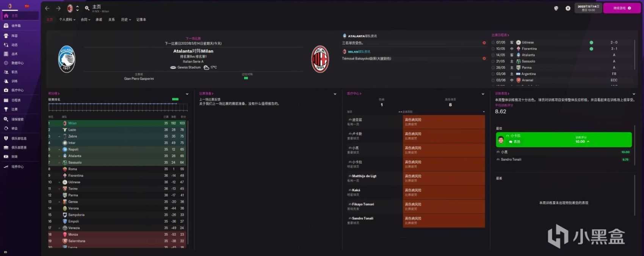Select the 03/06 Argentina fixture circle
Image resolution: width=644 pixels, height=256 pixels.
[x=493, y=74]
